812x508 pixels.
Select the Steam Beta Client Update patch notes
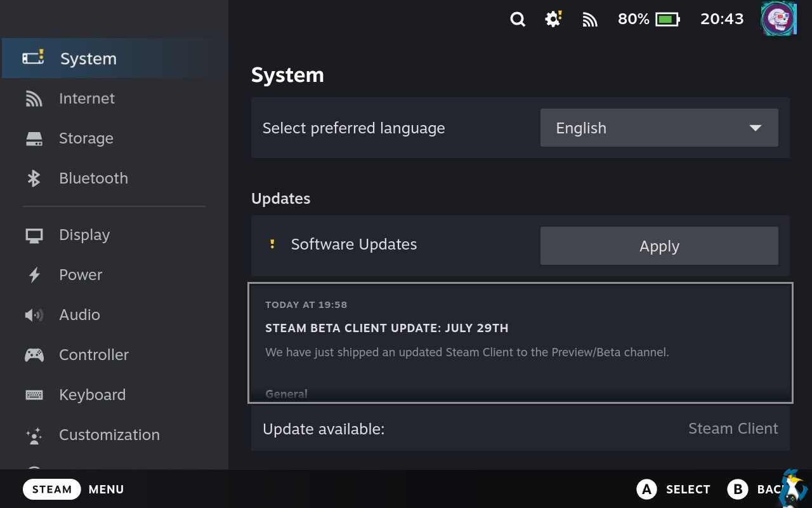point(520,343)
